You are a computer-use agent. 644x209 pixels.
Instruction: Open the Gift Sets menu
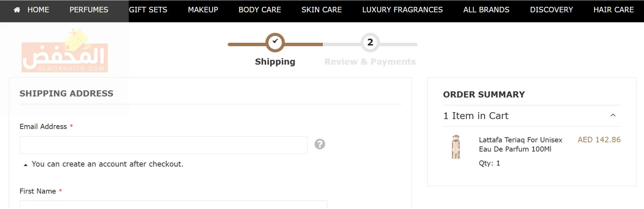point(148,10)
